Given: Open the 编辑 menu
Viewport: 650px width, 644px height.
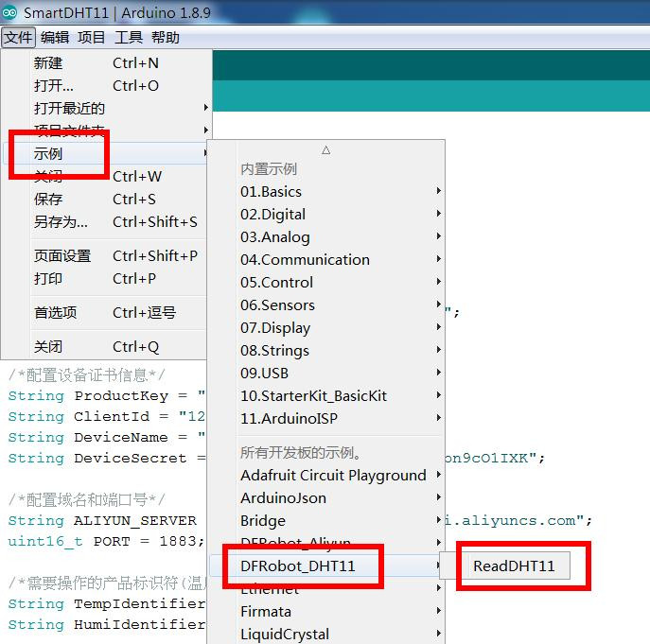Looking at the screenshot, I should [x=55, y=38].
